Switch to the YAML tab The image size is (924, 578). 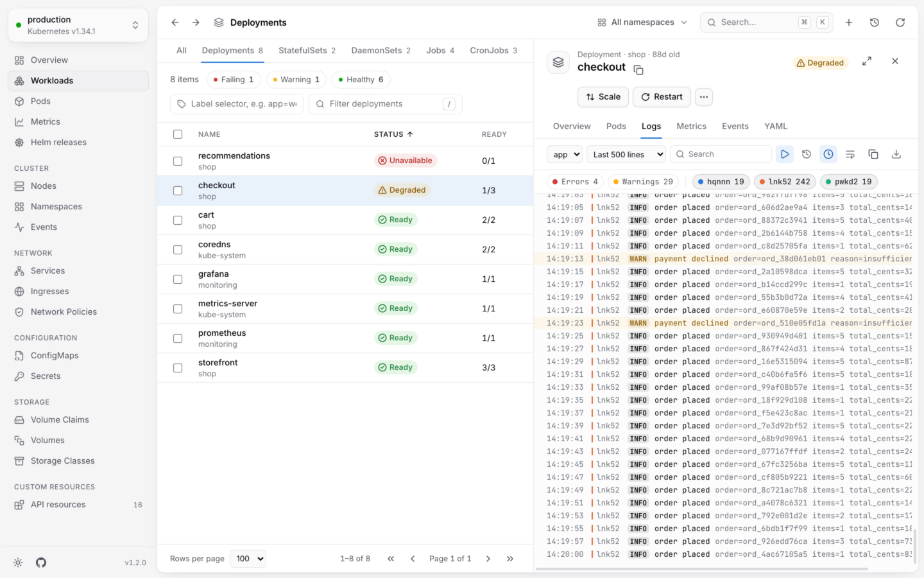click(x=776, y=127)
